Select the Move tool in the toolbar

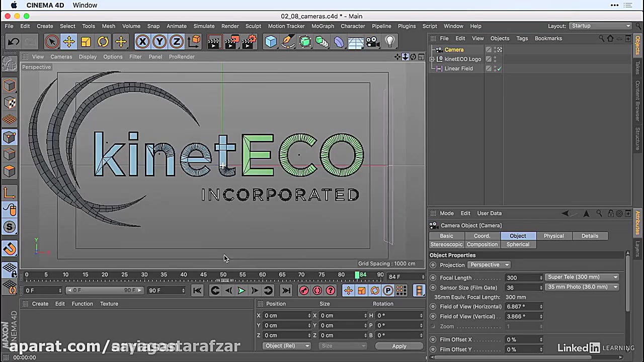[69, 42]
